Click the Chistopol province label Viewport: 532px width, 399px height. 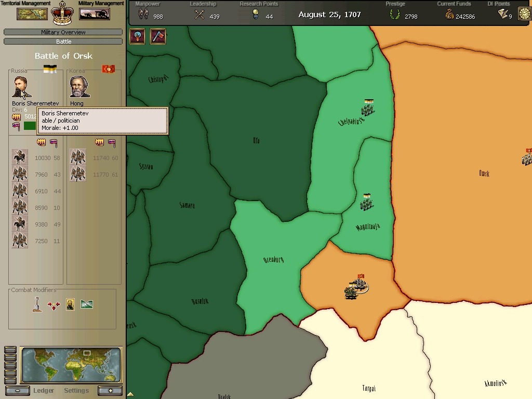pos(158,79)
